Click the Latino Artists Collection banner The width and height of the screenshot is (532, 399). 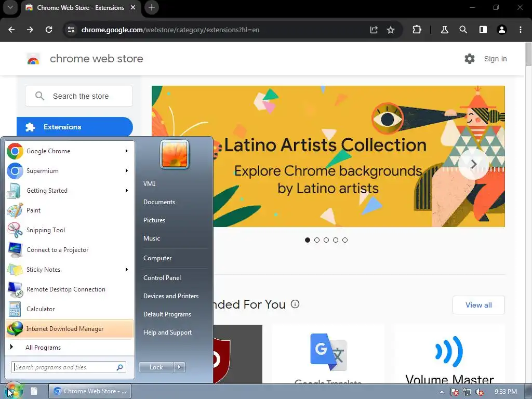pyautogui.click(x=328, y=156)
